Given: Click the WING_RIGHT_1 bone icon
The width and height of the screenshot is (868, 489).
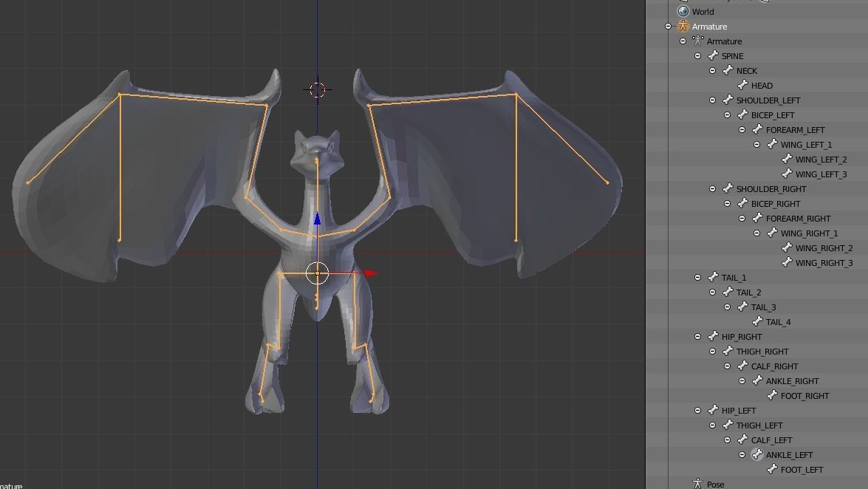Looking at the screenshot, I should click(772, 233).
